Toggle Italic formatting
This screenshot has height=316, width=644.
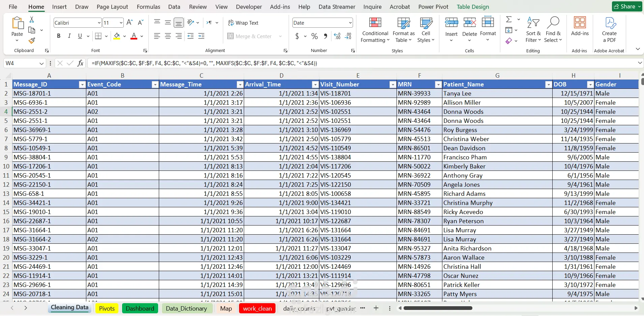click(69, 36)
